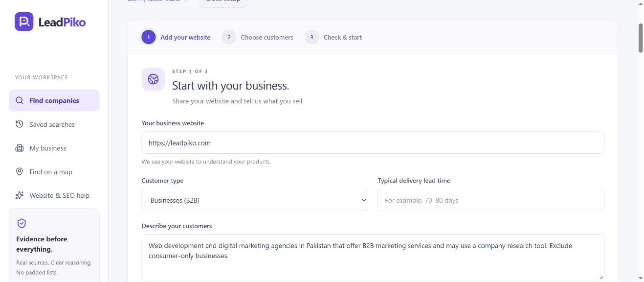Click "Real sources. Clear reasoning. No padded lists."

(54, 267)
